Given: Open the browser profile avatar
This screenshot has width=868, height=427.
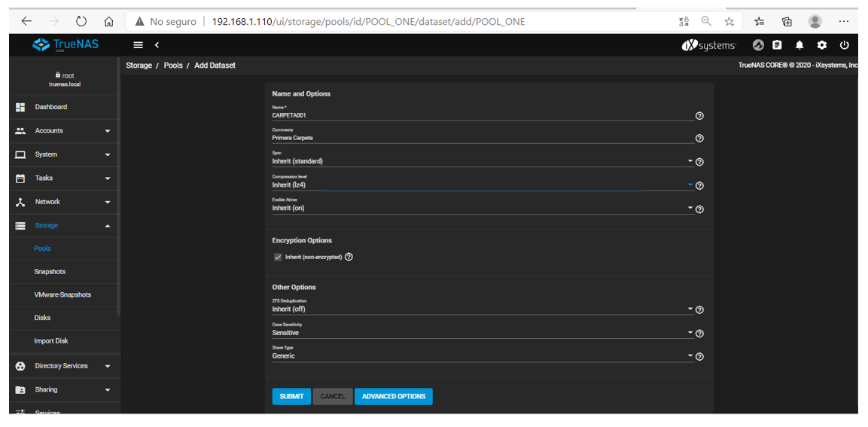Looking at the screenshot, I should (x=815, y=22).
